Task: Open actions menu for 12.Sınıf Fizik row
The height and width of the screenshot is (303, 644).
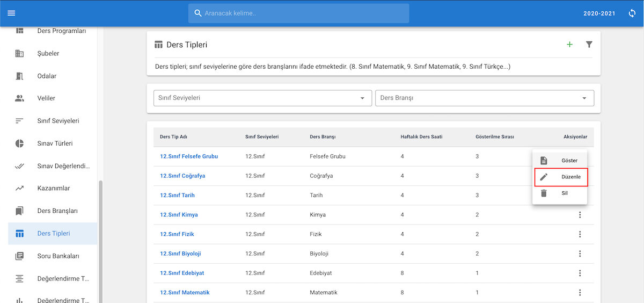Action: click(580, 234)
